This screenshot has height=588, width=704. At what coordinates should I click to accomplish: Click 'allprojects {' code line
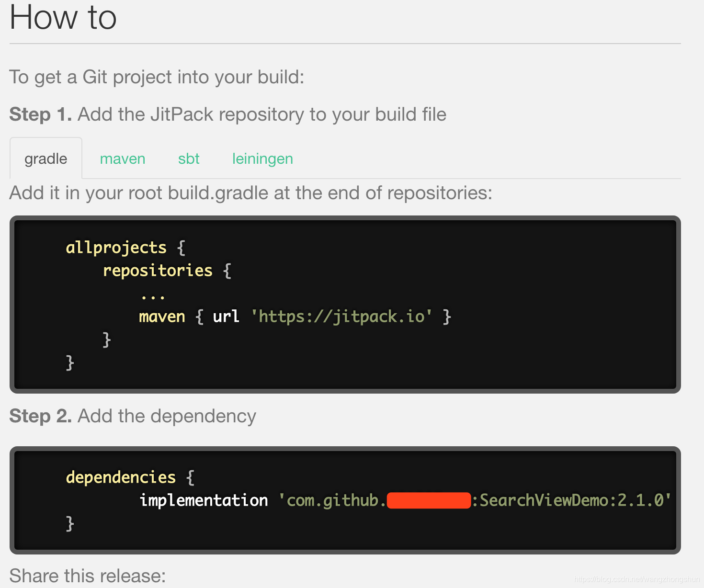point(125,248)
